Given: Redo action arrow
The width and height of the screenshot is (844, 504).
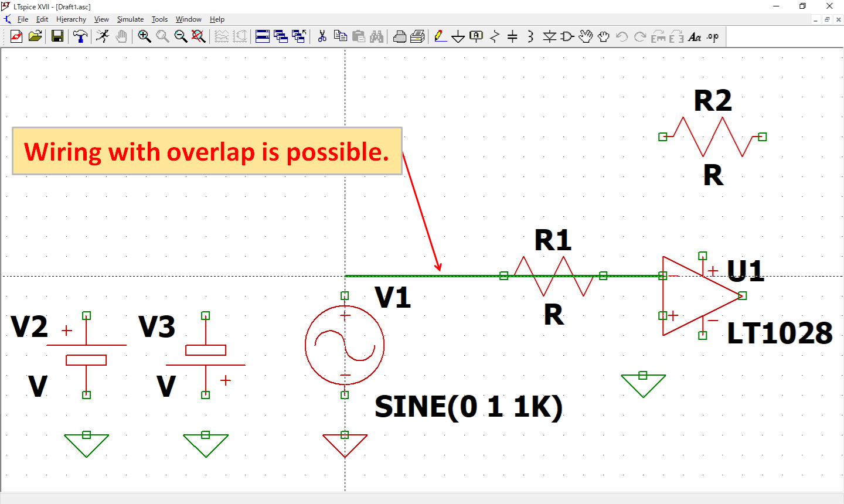Looking at the screenshot, I should [x=640, y=36].
